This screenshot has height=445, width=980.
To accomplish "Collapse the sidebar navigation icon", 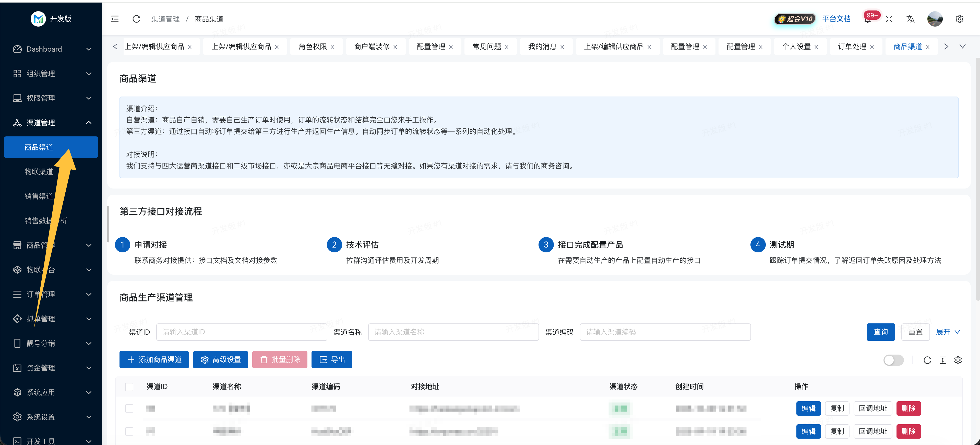I will (114, 19).
